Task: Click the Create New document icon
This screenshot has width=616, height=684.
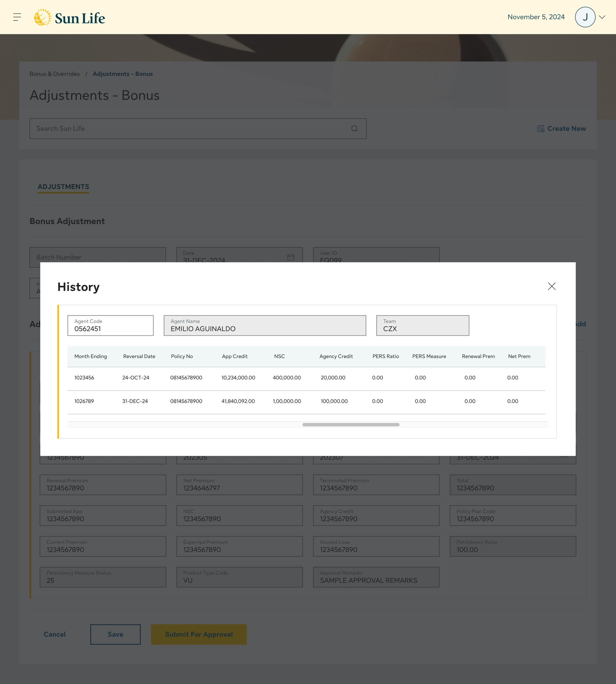Action: pyautogui.click(x=541, y=129)
